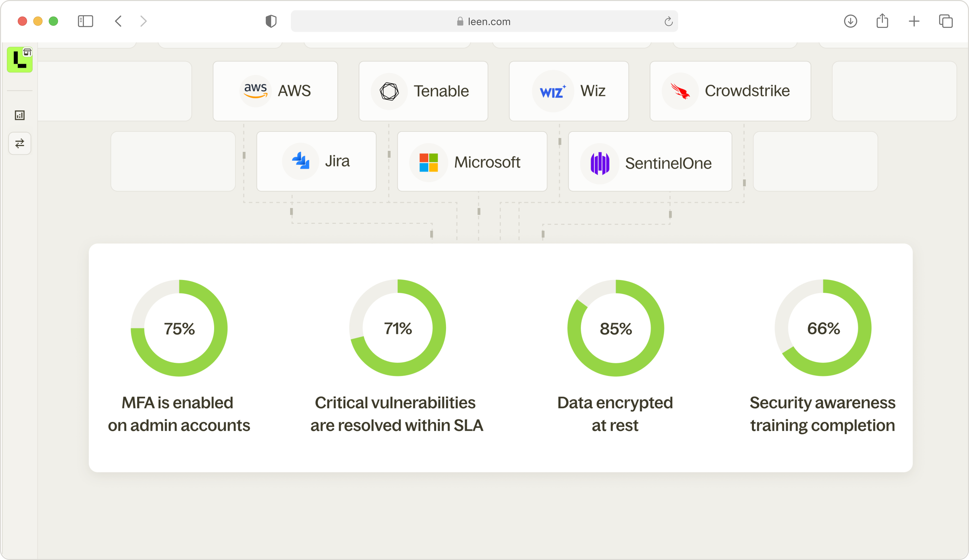Image resolution: width=969 pixels, height=560 pixels.
Task: Select the Wiz label text
Action: pos(593,91)
